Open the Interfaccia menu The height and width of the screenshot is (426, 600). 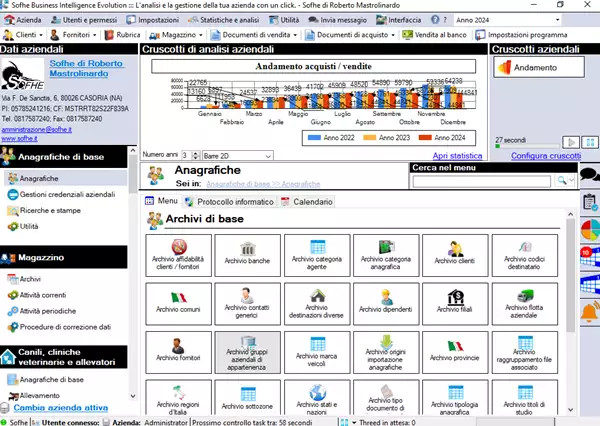click(398, 20)
